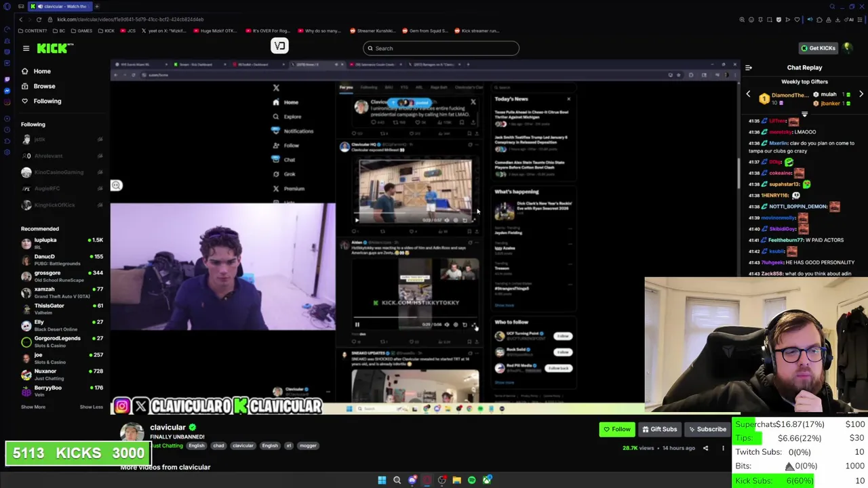Select the 'chad' tag
Screen dimensions: 868x488
tap(218, 446)
